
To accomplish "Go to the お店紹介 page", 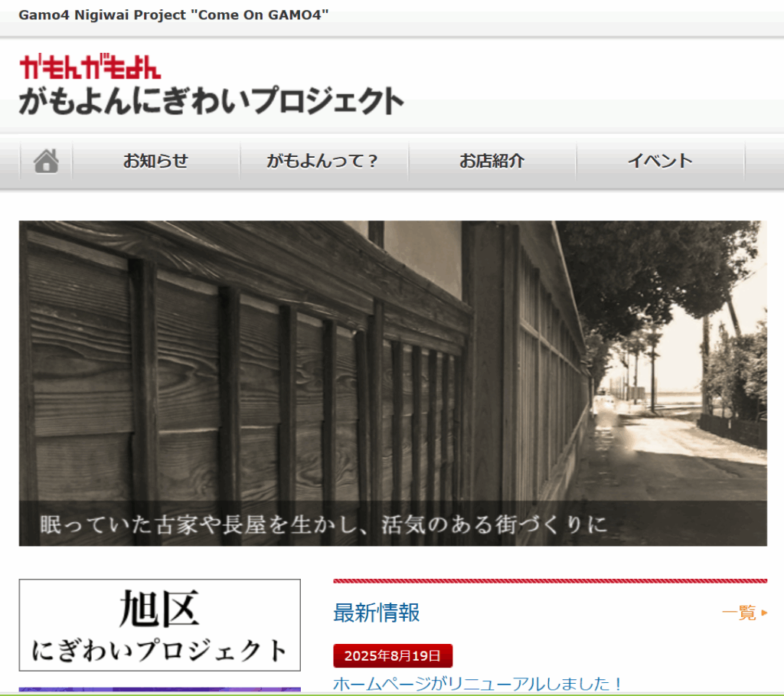I will coord(492,162).
